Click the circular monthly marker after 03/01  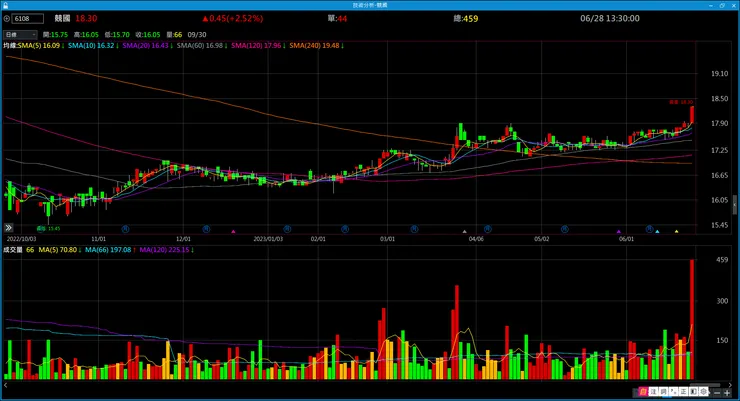click(414, 229)
